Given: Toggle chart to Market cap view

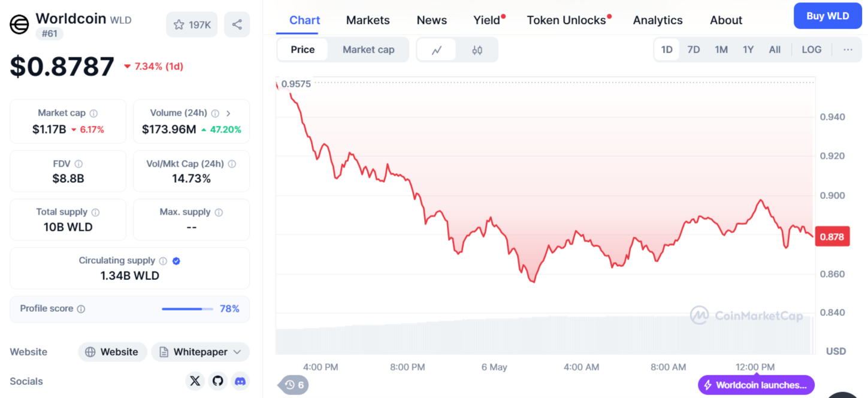Looking at the screenshot, I should (x=368, y=50).
